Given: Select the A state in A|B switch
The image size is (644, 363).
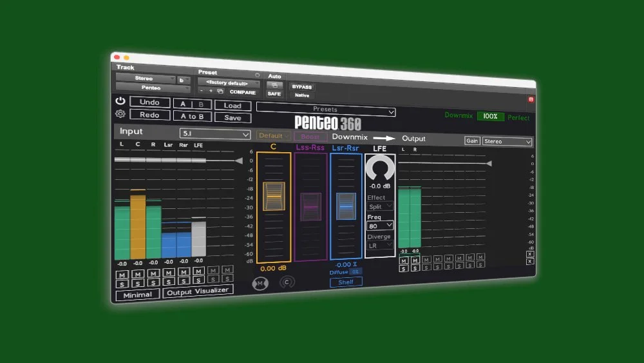Looking at the screenshot, I should click(183, 104).
